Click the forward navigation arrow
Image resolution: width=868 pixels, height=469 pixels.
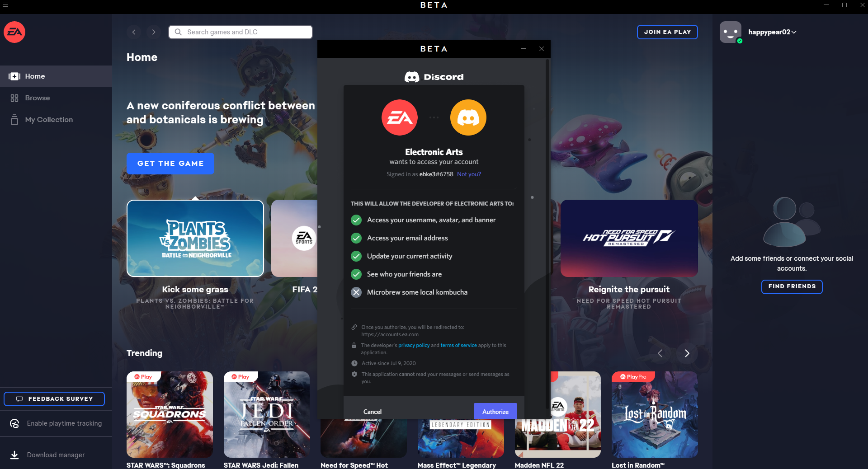154,32
